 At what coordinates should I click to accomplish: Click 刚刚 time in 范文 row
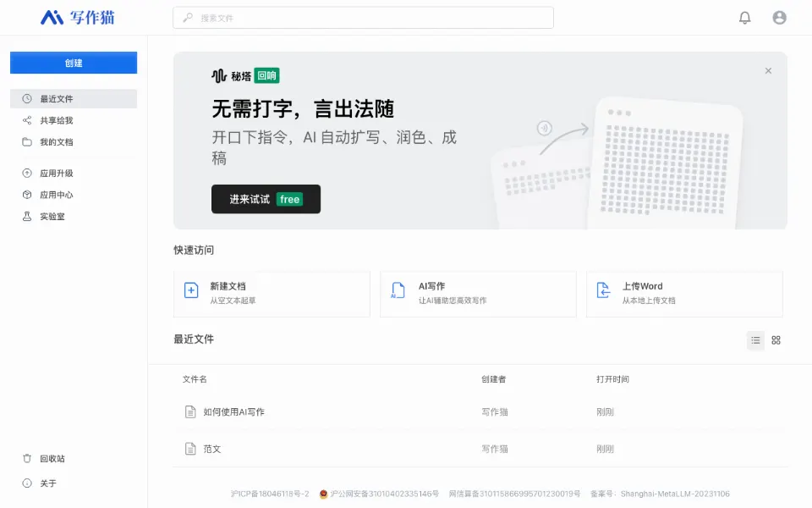[605, 449]
